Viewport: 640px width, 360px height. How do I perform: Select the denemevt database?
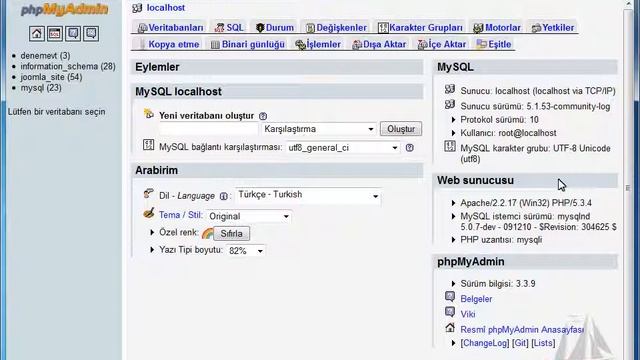(45, 56)
